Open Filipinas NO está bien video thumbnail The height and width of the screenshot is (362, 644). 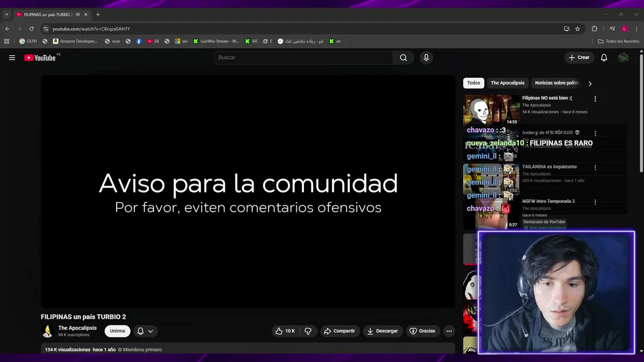coord(491,110)
